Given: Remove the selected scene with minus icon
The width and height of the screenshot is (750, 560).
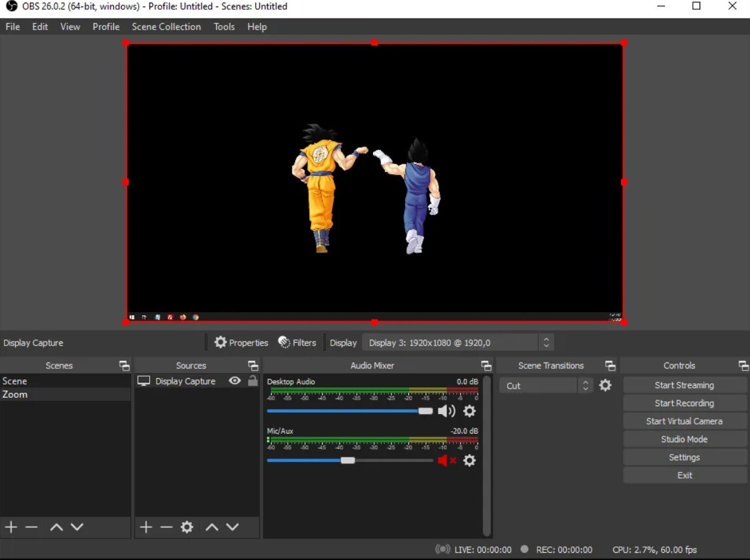Looking at the screenshot, I should [31, 527].
